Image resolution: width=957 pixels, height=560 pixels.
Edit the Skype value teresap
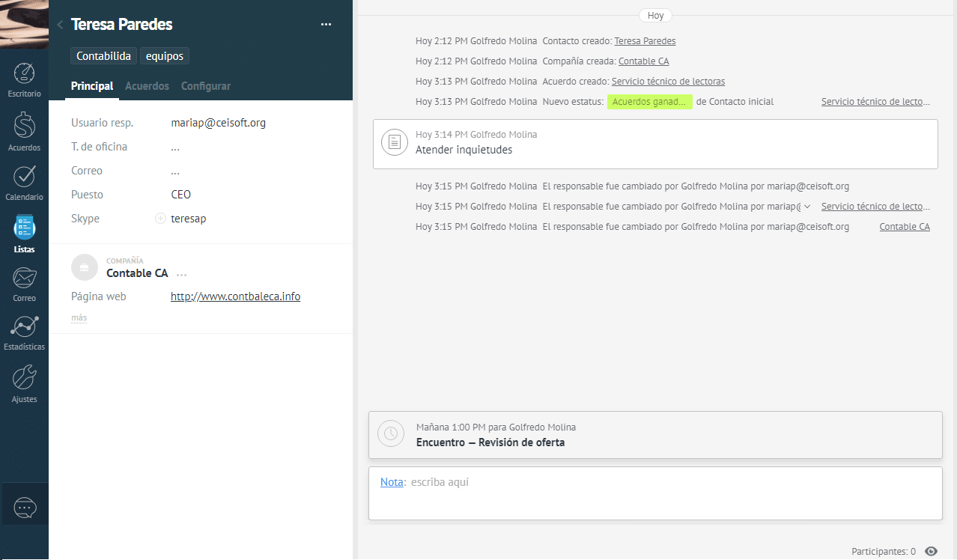click(189, 219)
